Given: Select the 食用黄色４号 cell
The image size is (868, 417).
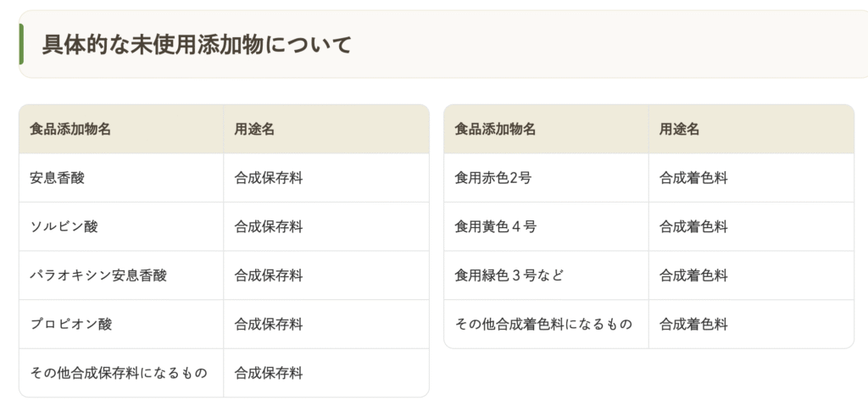Looking at the screenshot, I should tap(496, 227).
